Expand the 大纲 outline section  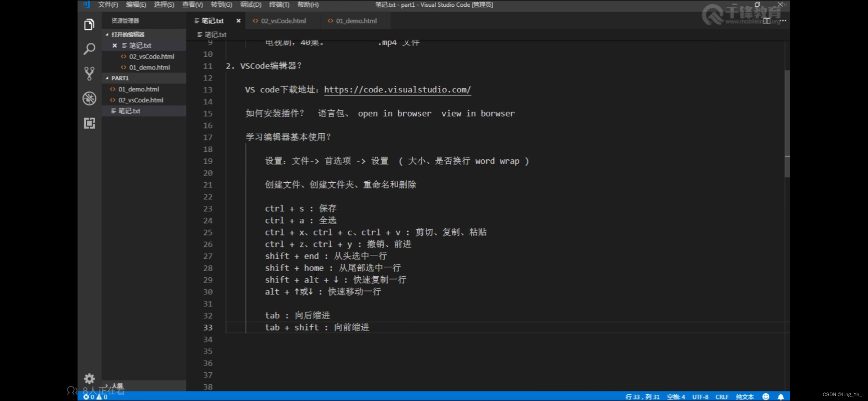coord(117,385)
